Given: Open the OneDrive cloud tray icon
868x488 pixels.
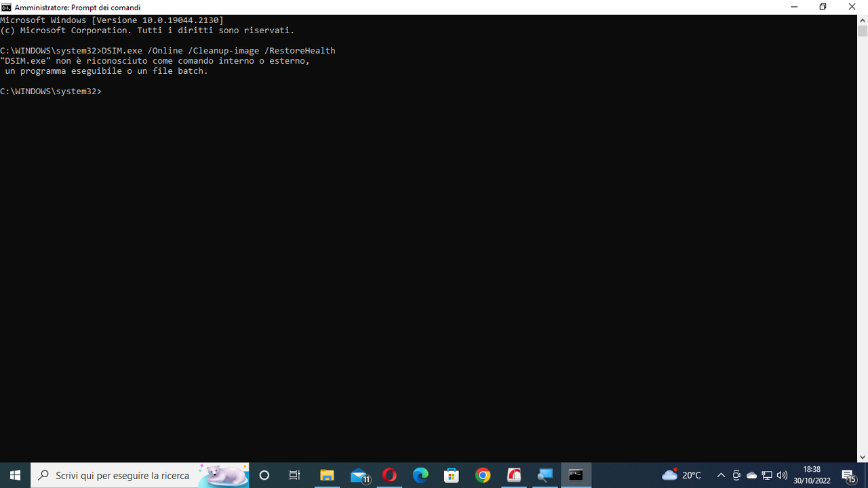Looking at the screenshot, I should pos(751,475).
